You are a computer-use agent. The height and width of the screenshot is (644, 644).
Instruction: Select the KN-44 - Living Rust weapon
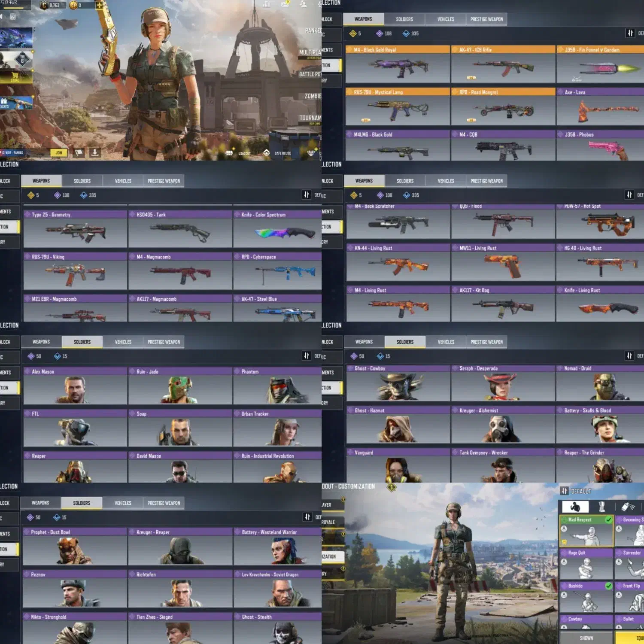[398, 263]
